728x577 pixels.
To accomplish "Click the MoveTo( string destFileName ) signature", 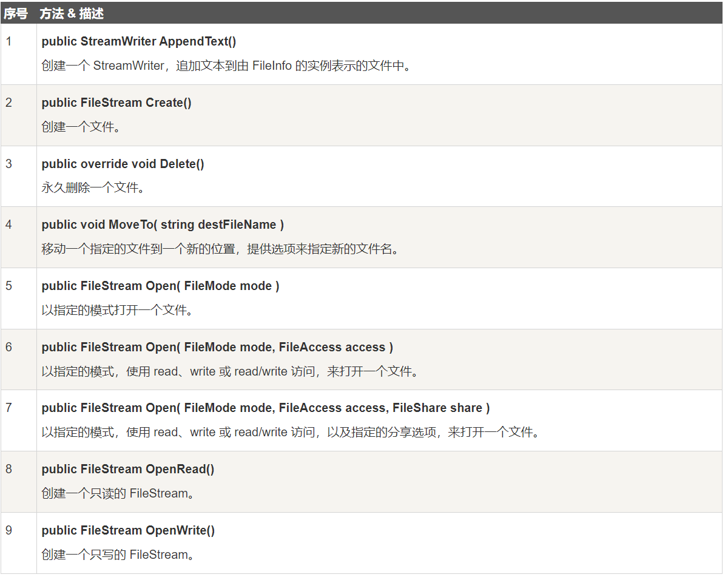I will (163, 224).
